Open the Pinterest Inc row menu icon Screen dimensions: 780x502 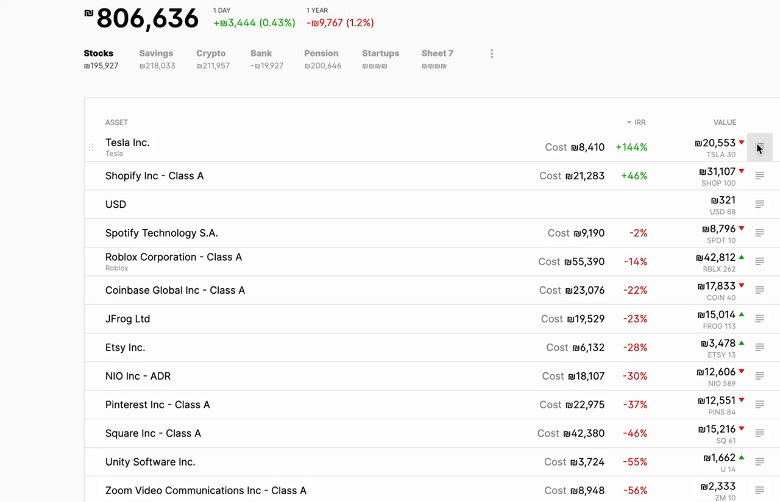pyautogui.click(x=760, y=404)
